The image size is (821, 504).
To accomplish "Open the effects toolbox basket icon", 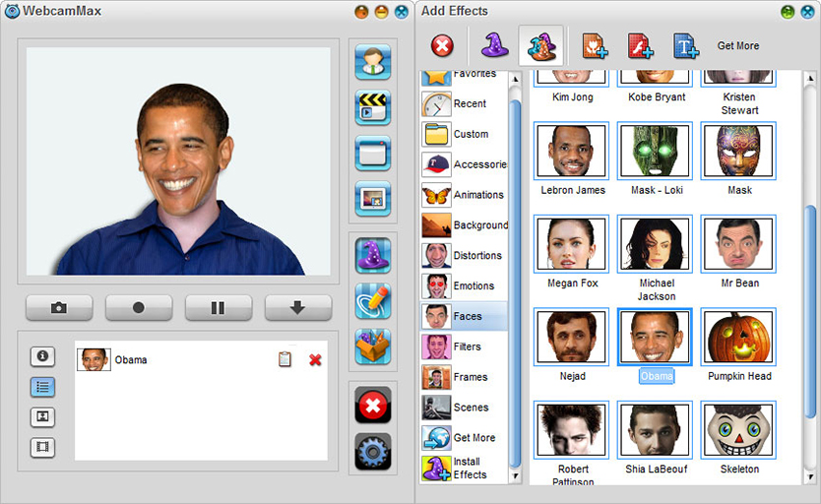I will pyautogui.click(x=373, y=346).
